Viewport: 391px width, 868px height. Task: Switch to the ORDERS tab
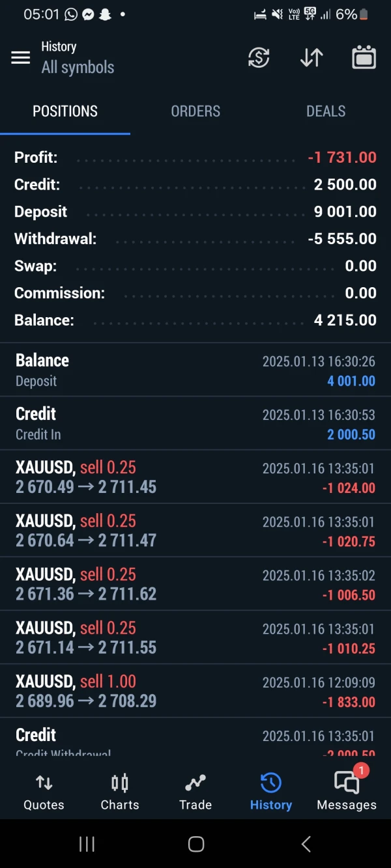pos(195,111)
